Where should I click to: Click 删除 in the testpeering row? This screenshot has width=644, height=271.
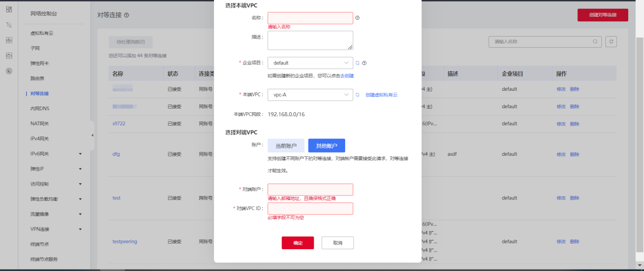tap(574, 242)
